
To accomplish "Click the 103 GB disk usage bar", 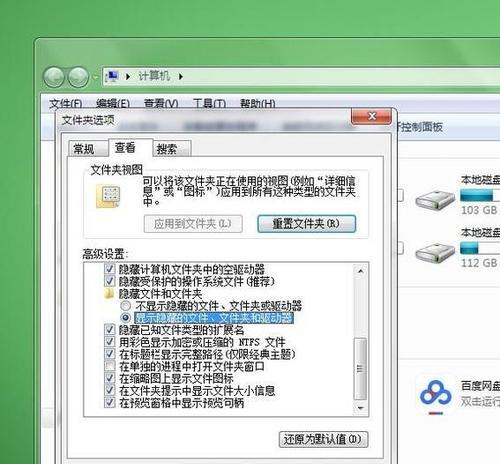I will point(480,196).
